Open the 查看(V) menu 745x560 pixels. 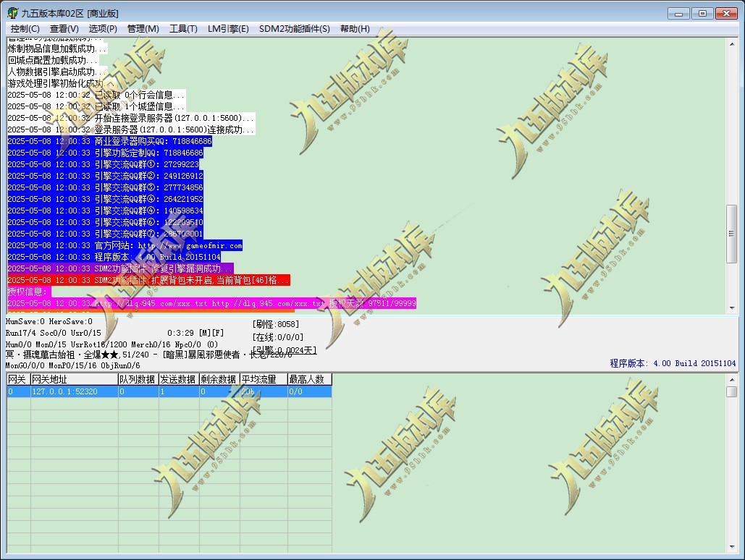point(64,29)
